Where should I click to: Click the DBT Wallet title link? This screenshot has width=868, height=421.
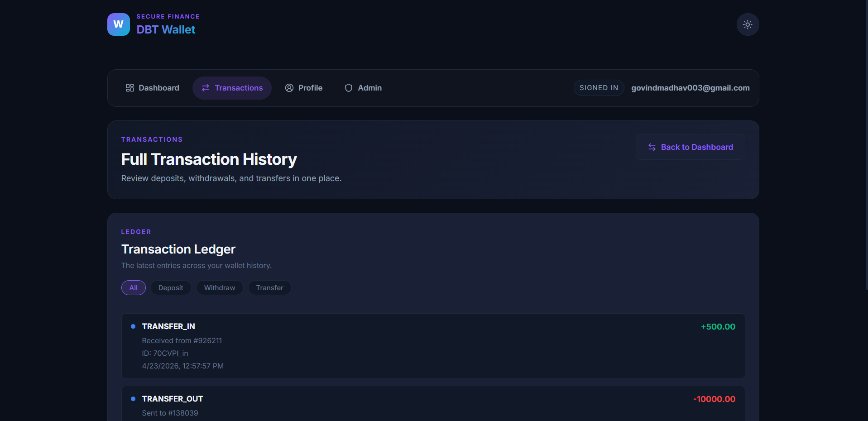166,29
